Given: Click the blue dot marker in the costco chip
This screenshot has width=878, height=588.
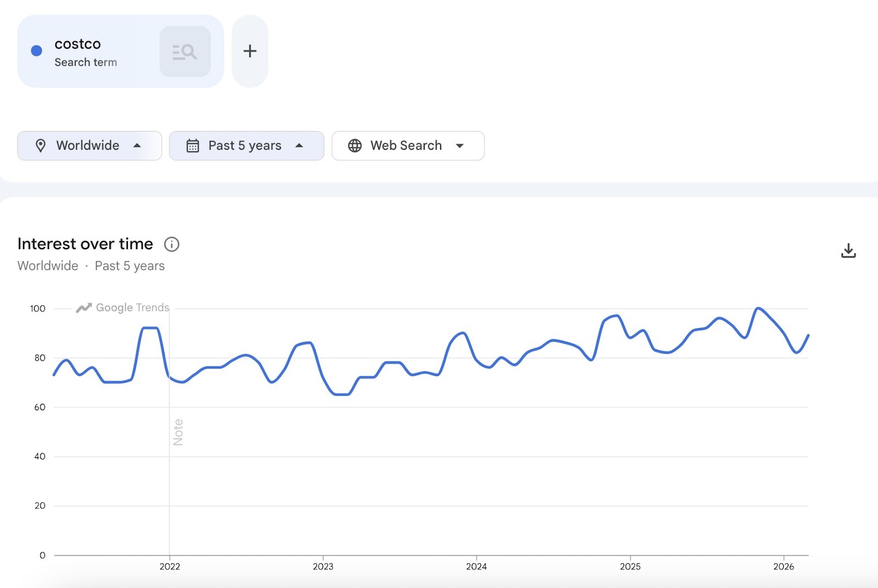Looking at the screenshot, I should point(36,51).
